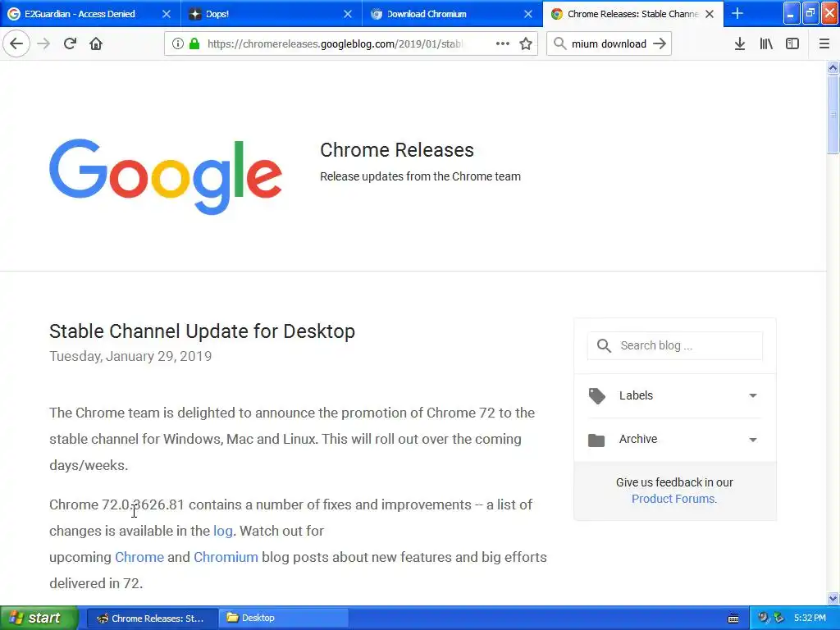
Task: Click the on-screen keyboard tray icon
Action: [733, 619]
